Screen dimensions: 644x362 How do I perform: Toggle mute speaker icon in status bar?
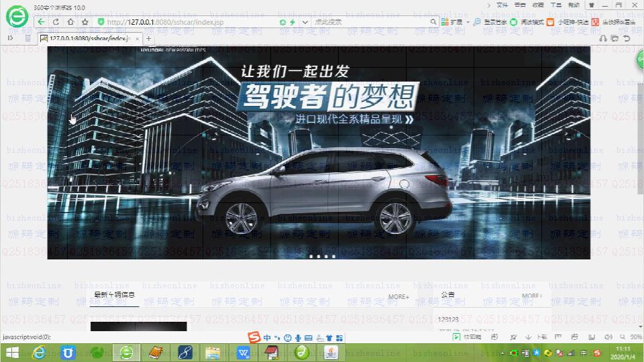click(x=608, y=337)
